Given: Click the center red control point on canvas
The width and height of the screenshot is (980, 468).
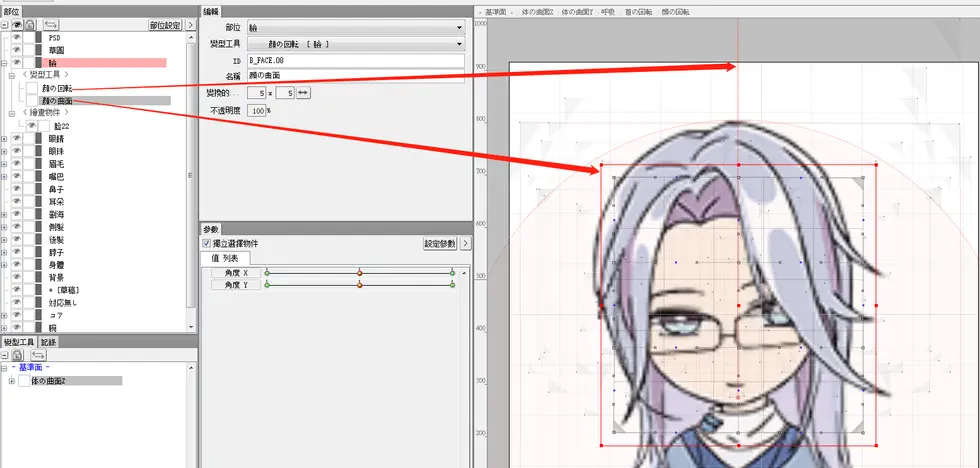Looking at the screenshot, I should pos(738,305).
